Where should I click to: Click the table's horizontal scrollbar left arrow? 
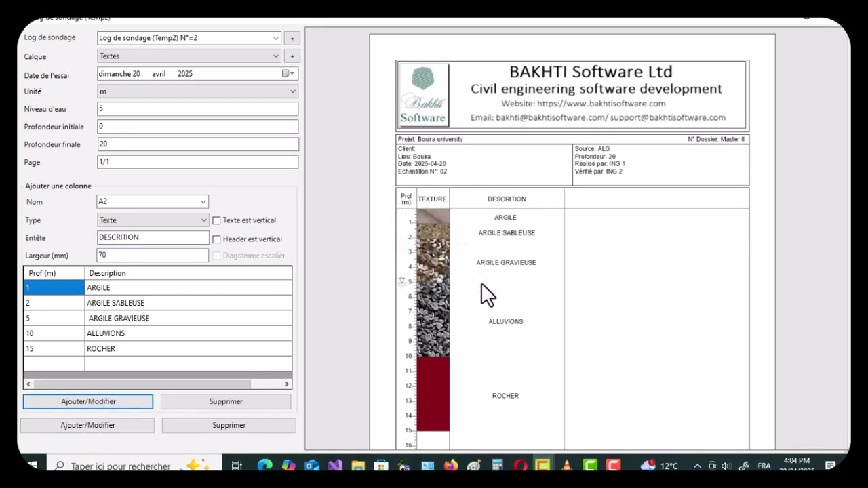click(28, 384)
